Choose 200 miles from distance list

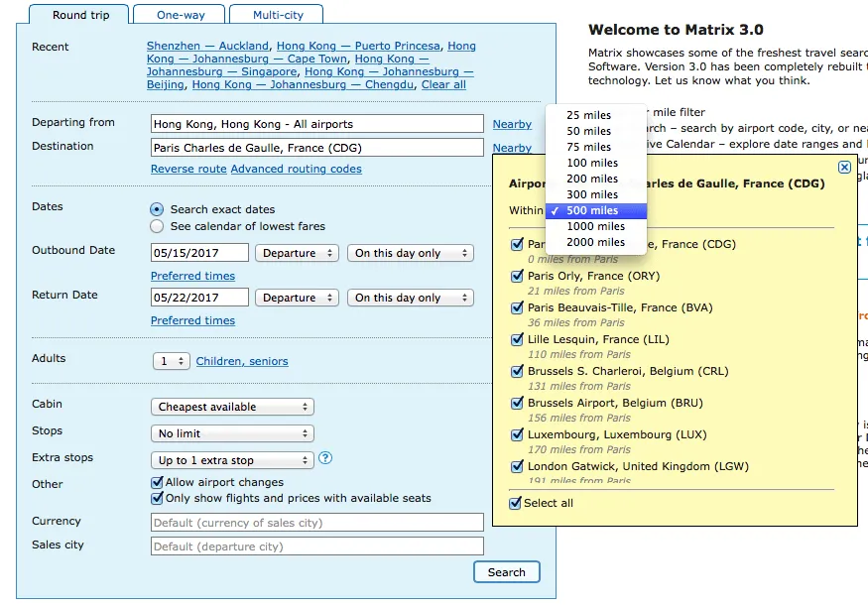[595, 179]
